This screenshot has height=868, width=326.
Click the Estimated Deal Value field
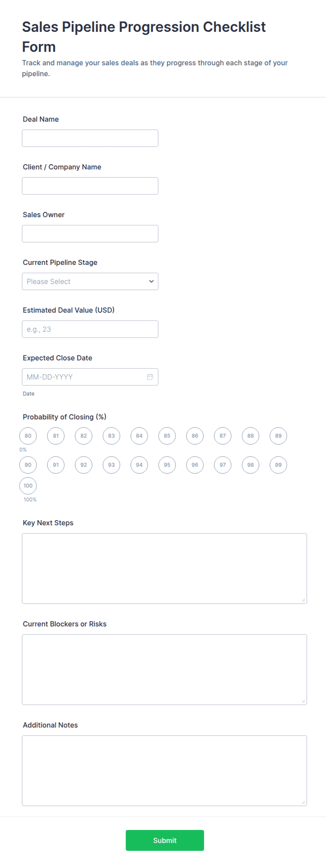coord(90,329)
